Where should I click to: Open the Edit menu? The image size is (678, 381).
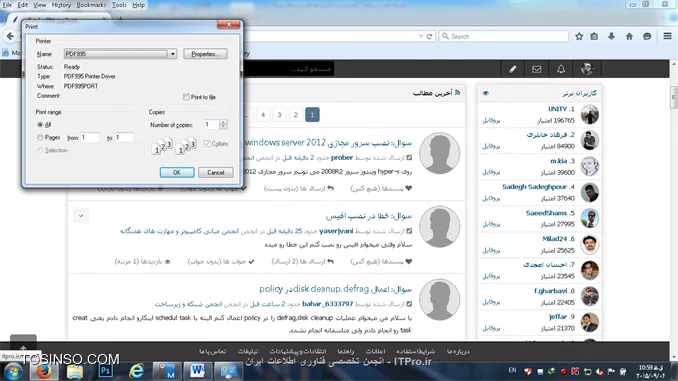tap(22, 5)
